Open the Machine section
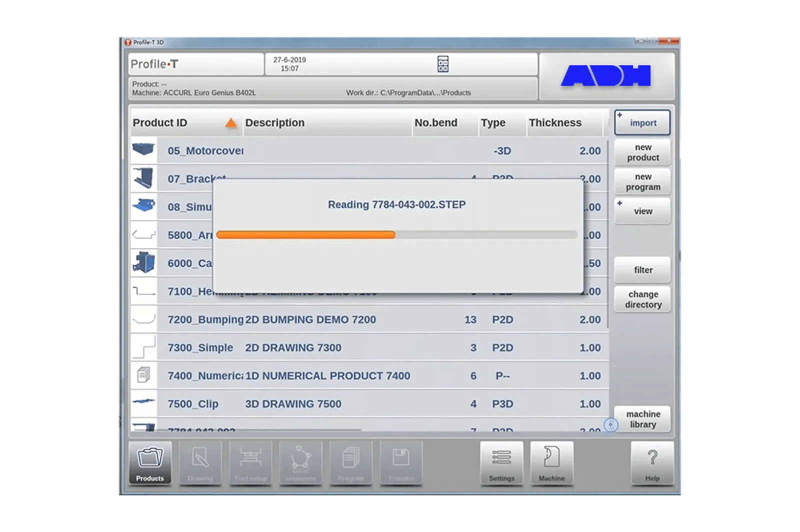 click(x=551, y=464)
